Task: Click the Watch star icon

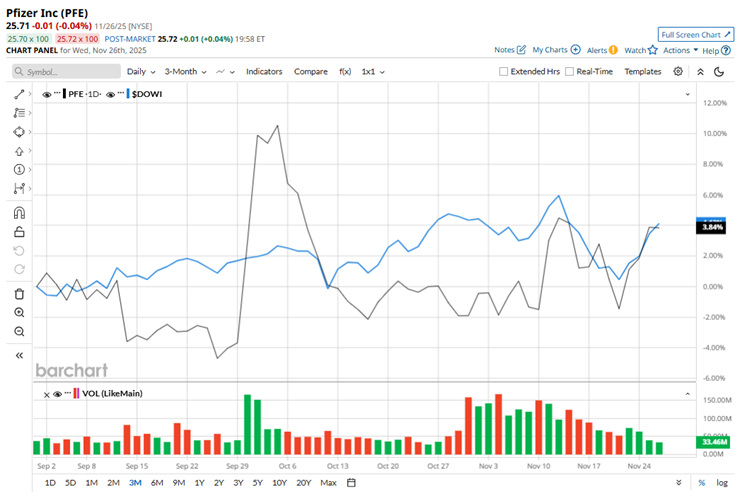Action: tap(653, 50)
